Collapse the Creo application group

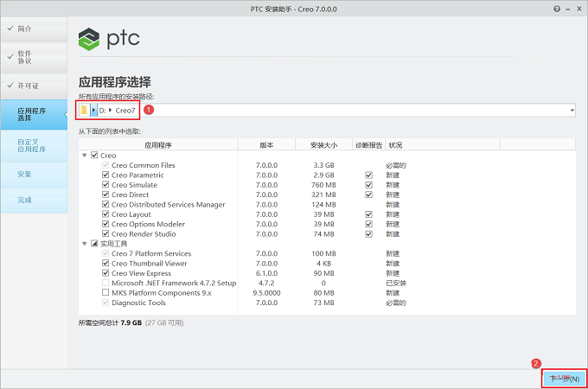tap(85, 155)
